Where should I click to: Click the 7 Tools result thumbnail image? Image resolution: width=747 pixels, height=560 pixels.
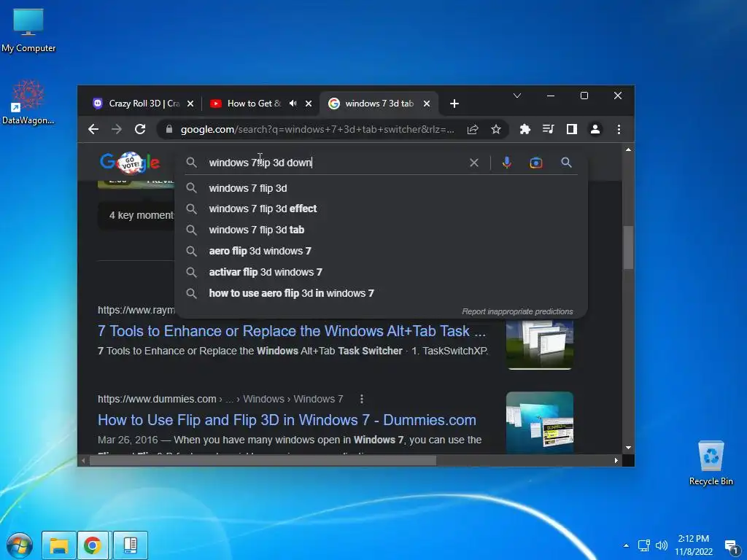[540, 345]
